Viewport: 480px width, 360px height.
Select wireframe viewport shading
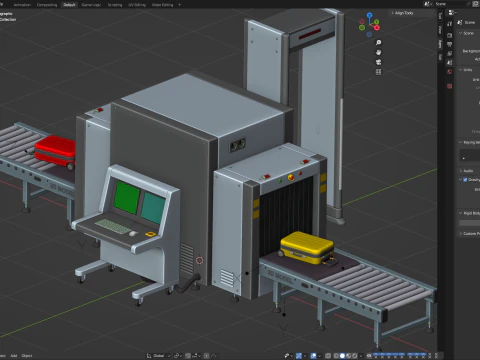[x=336, y=356]
